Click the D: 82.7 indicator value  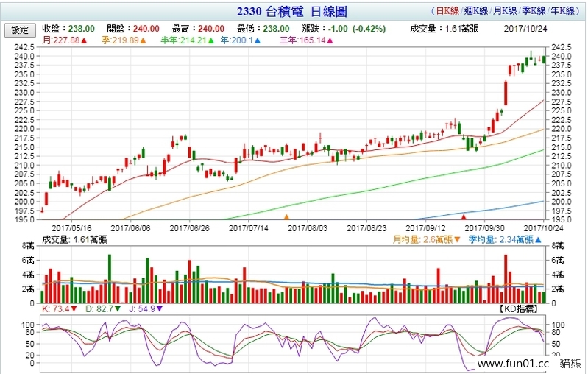point(103,309)
